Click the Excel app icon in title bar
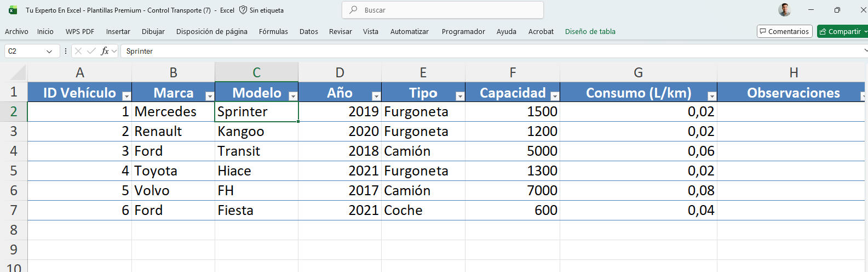 13,10
